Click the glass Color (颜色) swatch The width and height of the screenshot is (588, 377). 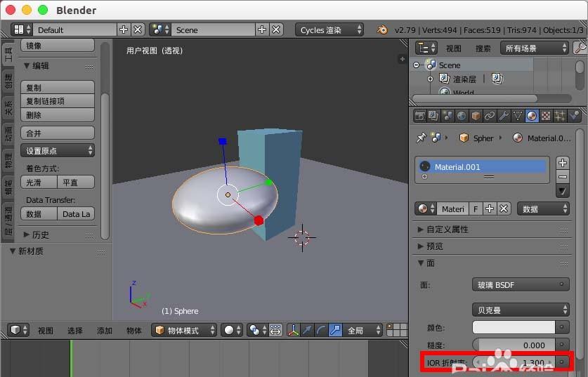pyautogui.click(x=514, y=327)
